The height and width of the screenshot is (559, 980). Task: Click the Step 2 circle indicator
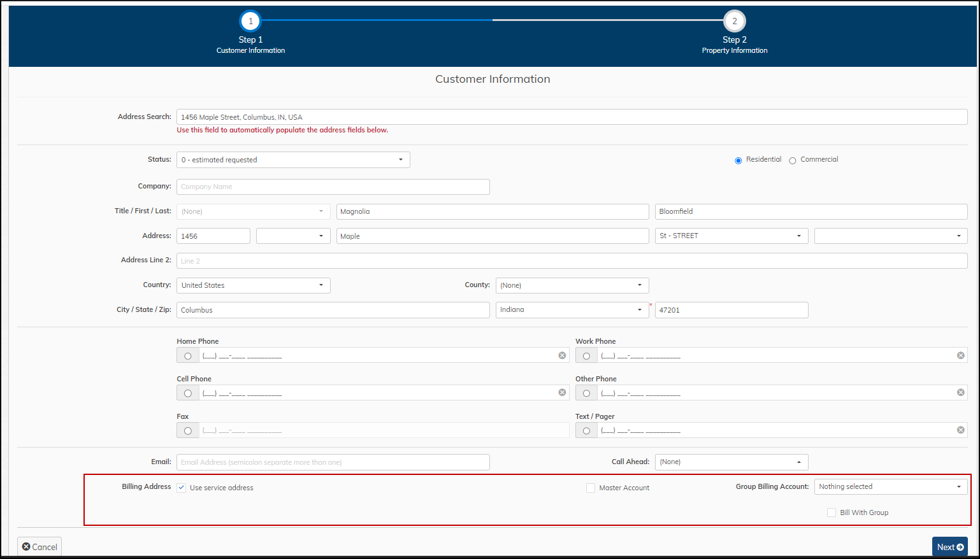734,21
